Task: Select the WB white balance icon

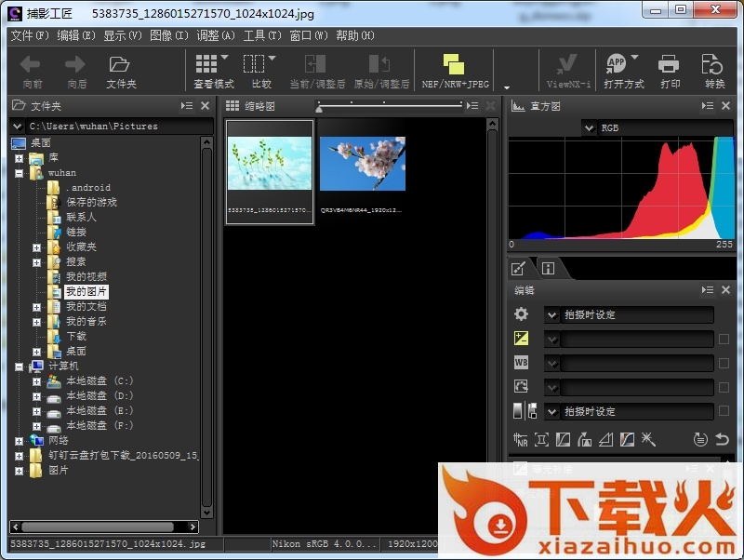Action: click(521, 363)
